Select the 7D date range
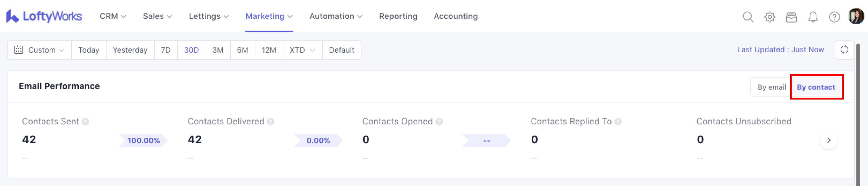The height and width of the screenshot is (186, 868). (166, 50)
